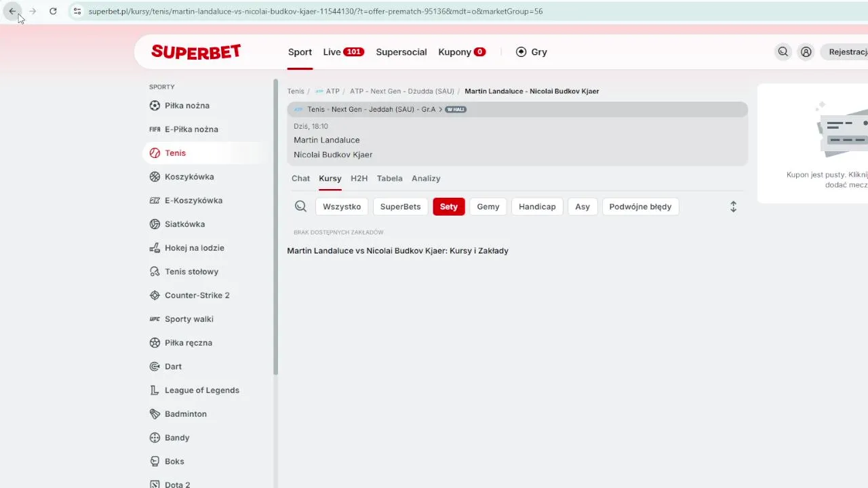Switch to the Kursy tab
The image size is (868, 488).
coord(330,178)
